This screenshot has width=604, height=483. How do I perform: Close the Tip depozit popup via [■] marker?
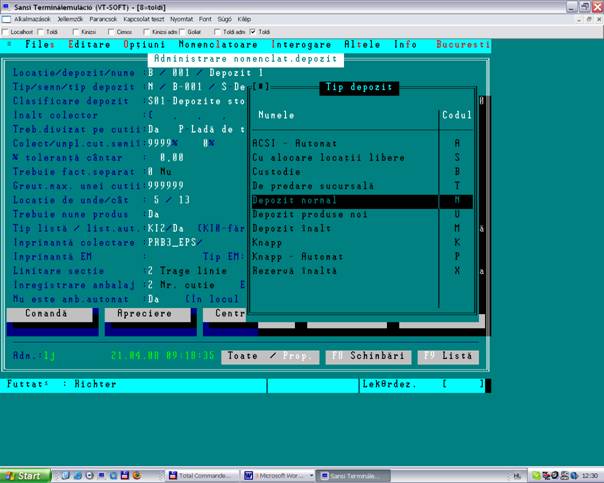click(x=262, y=88)
